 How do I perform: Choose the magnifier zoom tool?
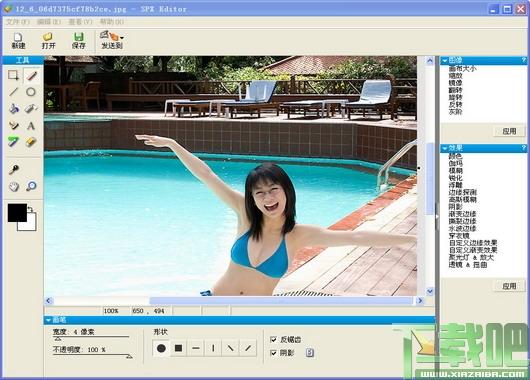[x=31, y=186]
